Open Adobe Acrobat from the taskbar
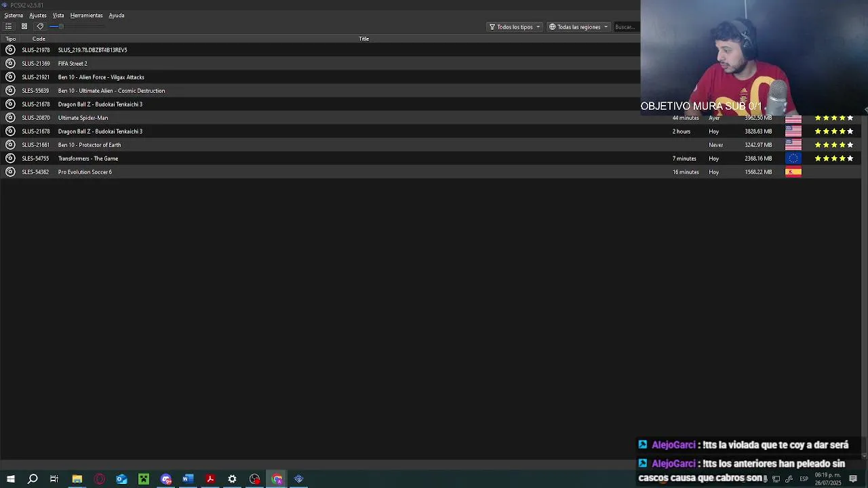The image size is (868, 488). (210, 479)
